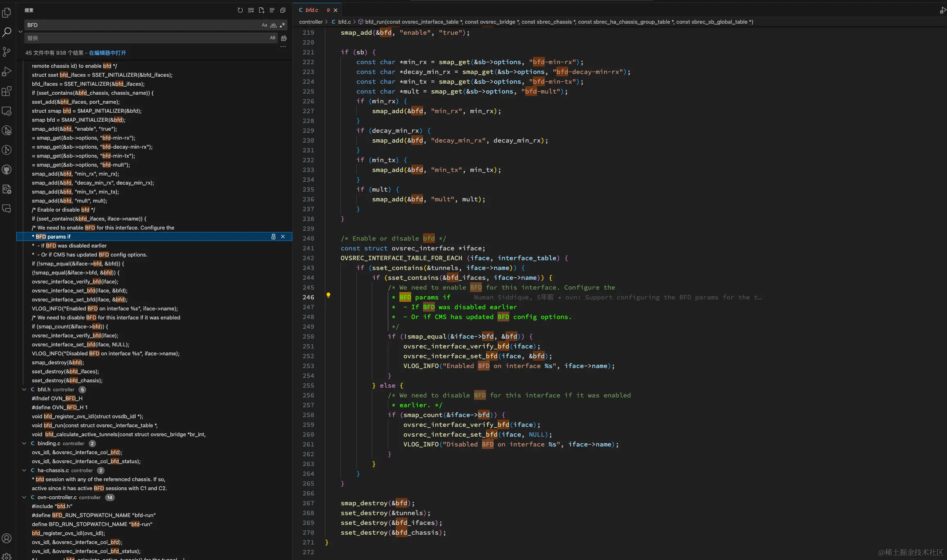Screen dimensions: 947x560
Task: Collapse the replace field chevron
Action: click(x=20, y=31)
